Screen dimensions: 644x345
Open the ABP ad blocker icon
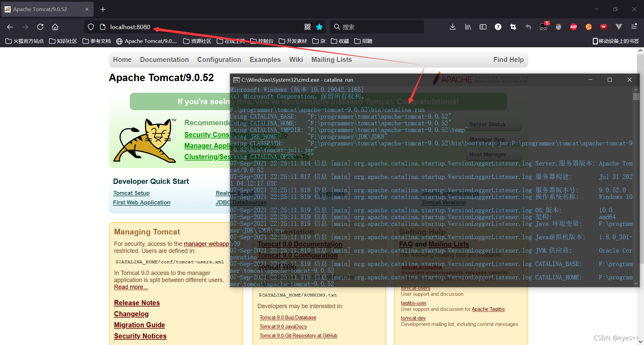574,27
